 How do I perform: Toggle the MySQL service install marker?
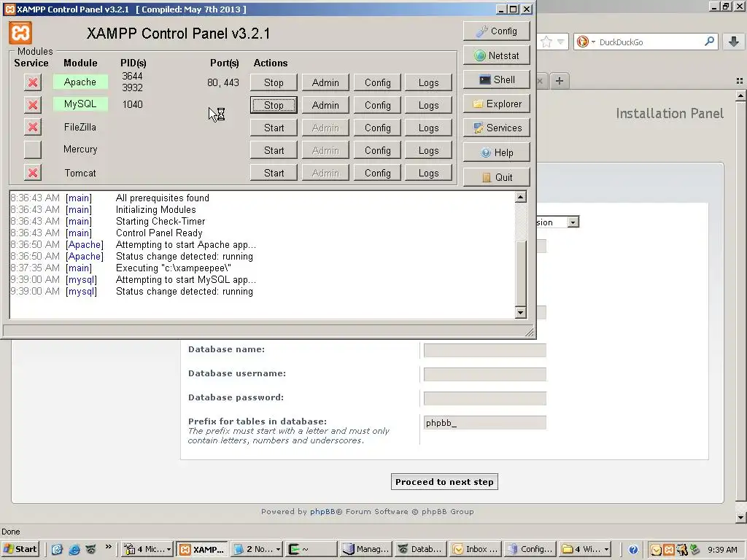point(33,105)
